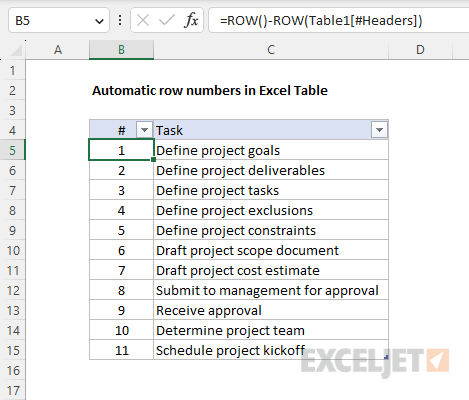Open the # column filter dropdown
This screenshot has width=469, height=400.
coord(144,130)
